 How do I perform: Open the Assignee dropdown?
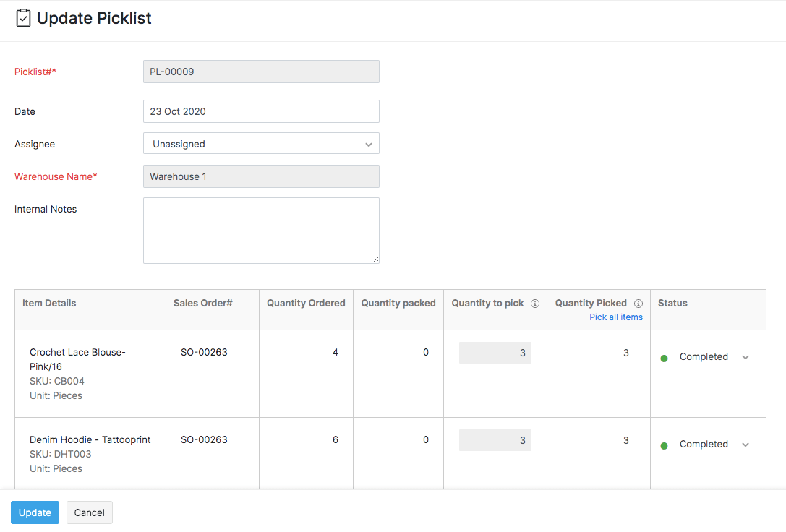point(261,144)
